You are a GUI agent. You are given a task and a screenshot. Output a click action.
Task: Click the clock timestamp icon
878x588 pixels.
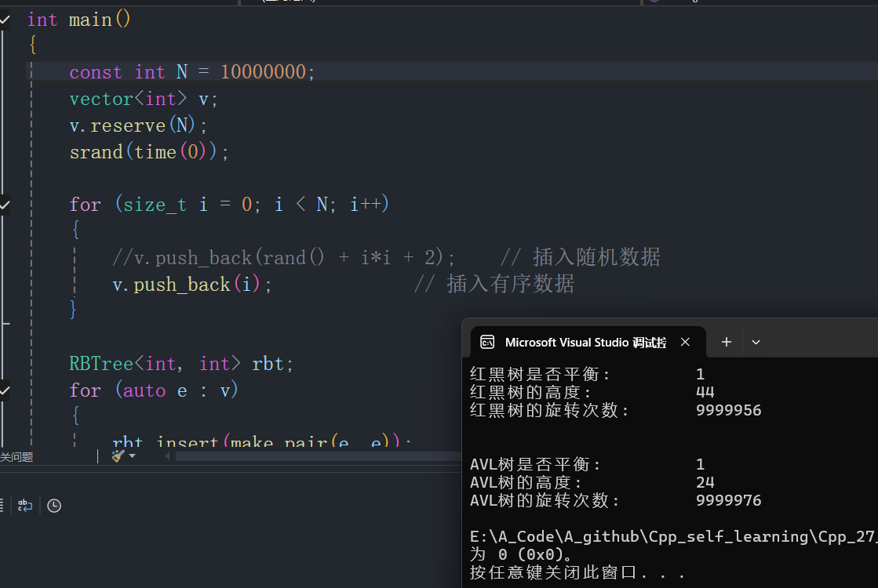point(54,506)
